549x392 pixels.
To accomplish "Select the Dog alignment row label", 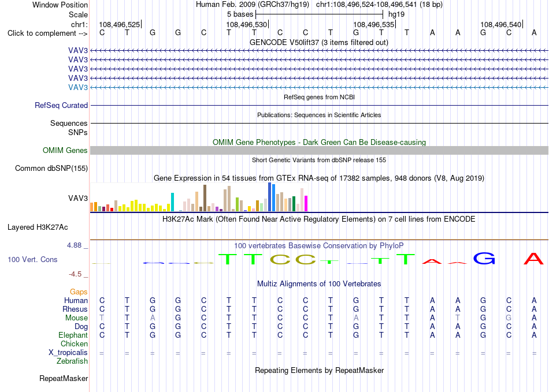I will pos(81,327).
